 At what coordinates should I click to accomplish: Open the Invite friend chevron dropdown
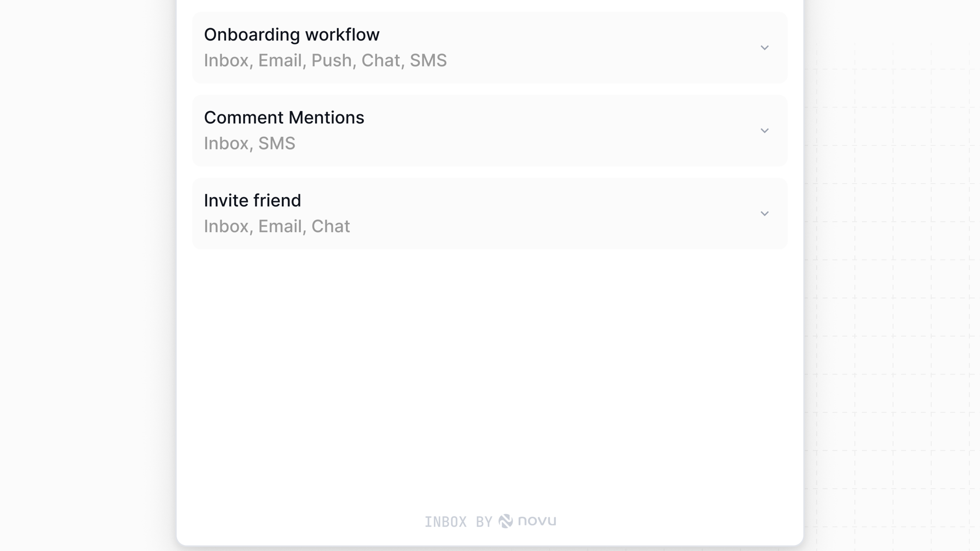[x=765, y=213]
